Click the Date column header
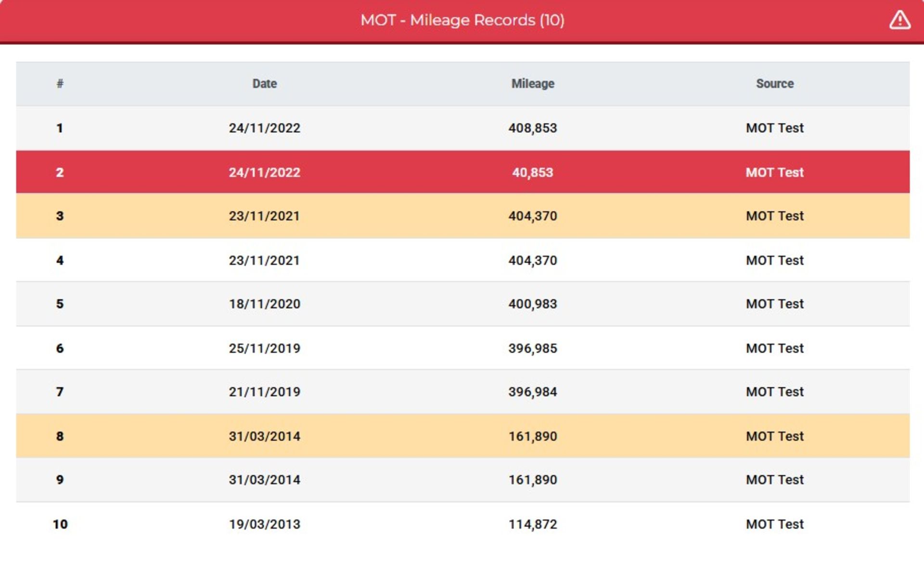The width and height of the screenshot is (924, 561). tap(264, 84)
